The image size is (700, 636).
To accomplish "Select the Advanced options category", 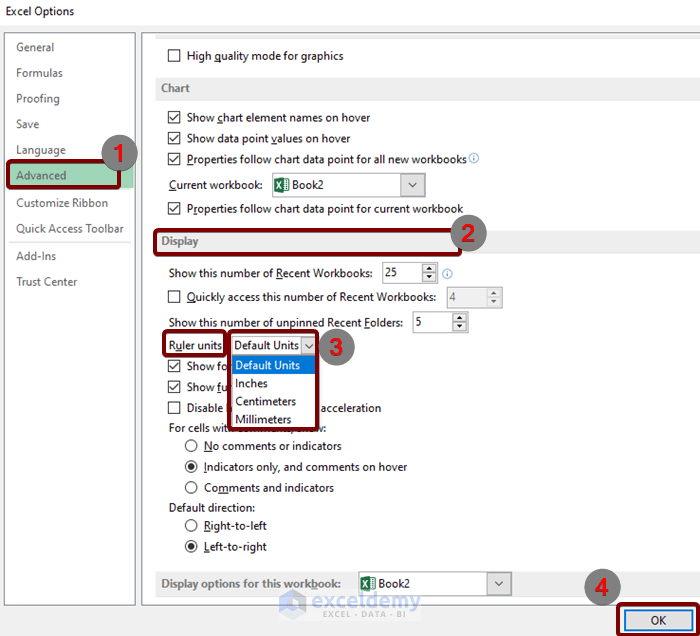I will 70,175.
